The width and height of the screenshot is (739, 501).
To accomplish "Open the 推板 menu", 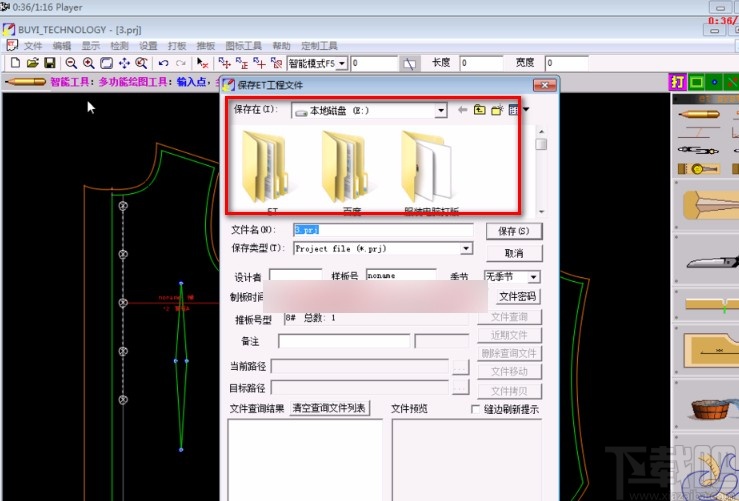I will tap(205, 46).
